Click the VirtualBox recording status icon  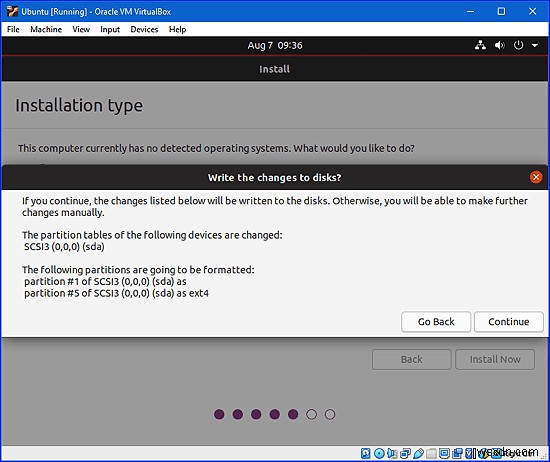457,453
